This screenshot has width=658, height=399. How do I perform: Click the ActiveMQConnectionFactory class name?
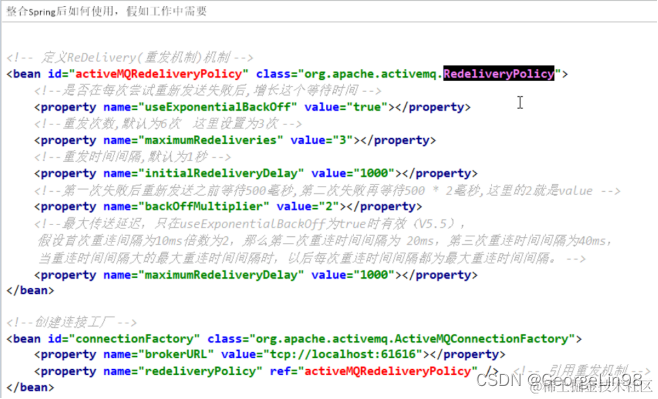481,339
